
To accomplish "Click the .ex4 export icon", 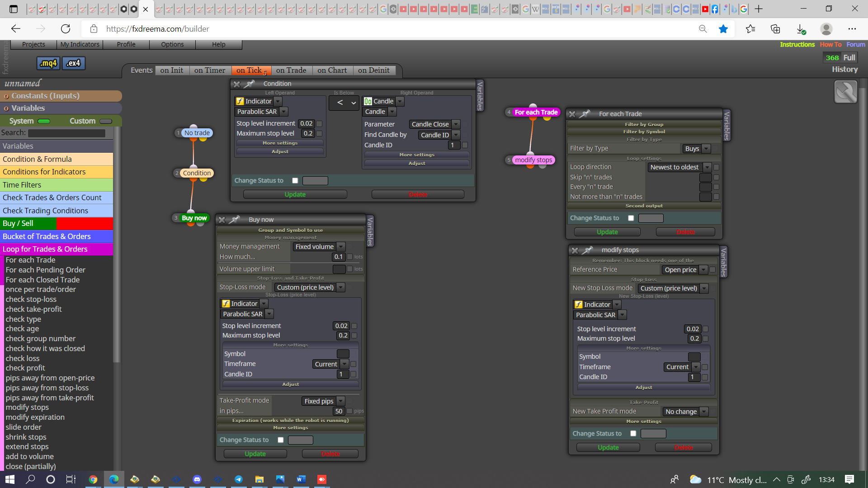I will (x=74, y=63).
